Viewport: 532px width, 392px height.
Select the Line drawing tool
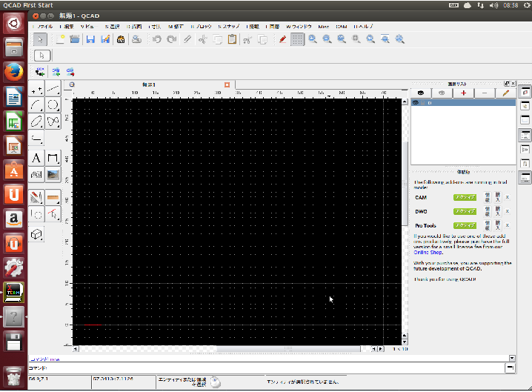53,89
